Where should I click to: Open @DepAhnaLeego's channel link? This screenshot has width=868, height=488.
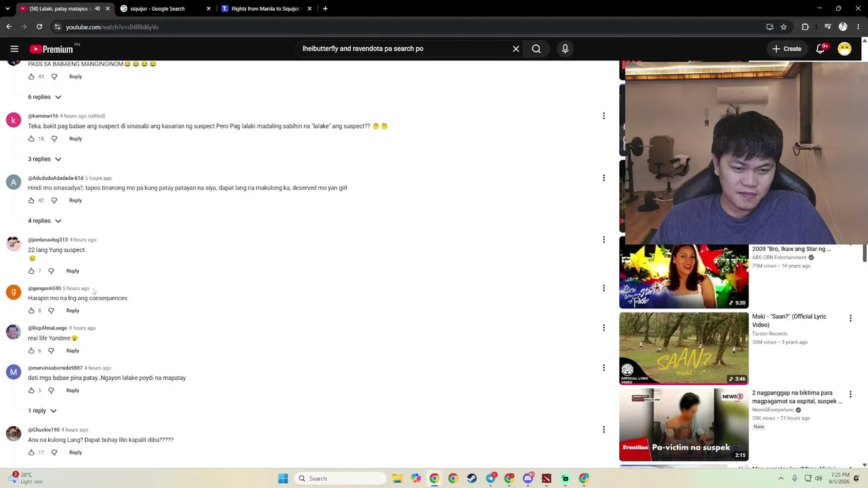click(x=47, y=328)
